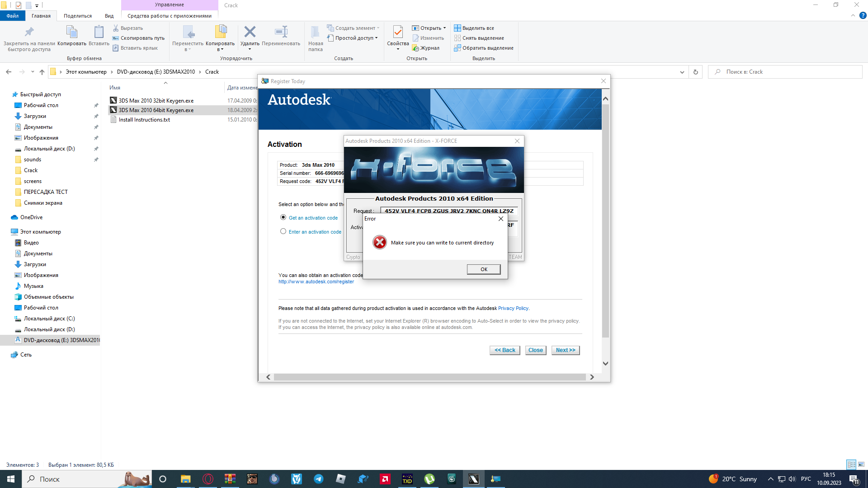The width and height of the screenshot is (868, 488).
Task: Open the Telegram taskbar icon
Action: coord(319,479)
